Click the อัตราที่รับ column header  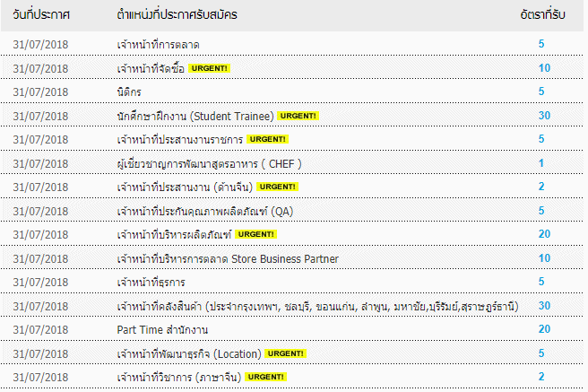click(541, 17)
